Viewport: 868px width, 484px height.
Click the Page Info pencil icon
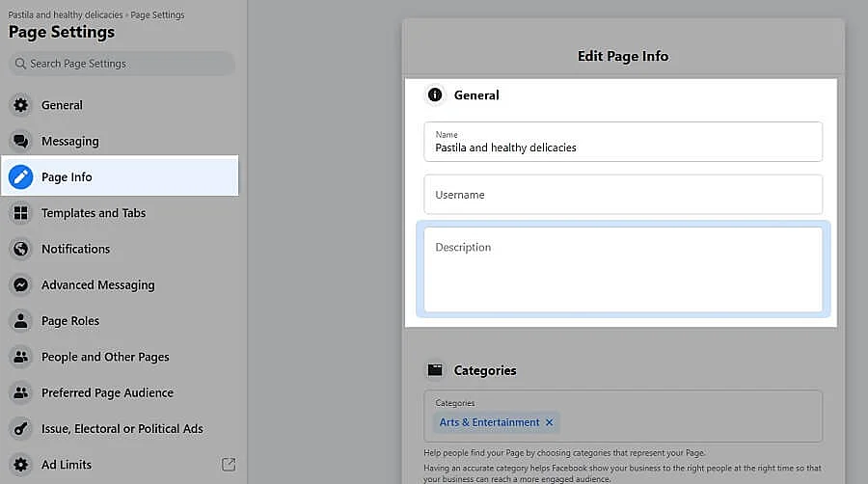tap(21, 177)
